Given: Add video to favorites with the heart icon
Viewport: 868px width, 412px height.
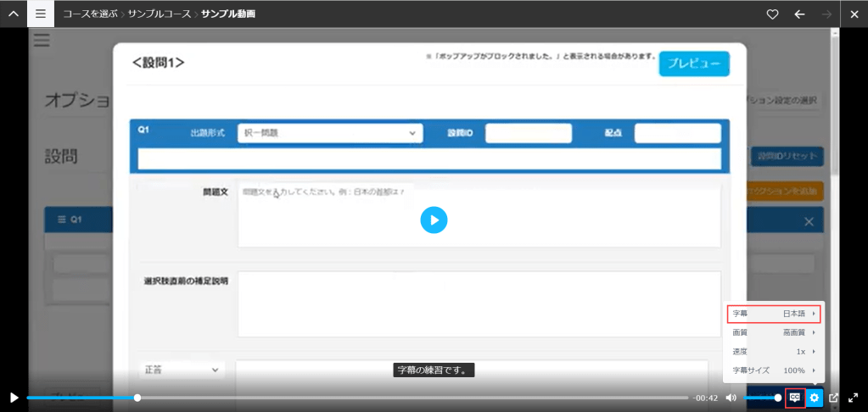Looking at the screenshot, I should coord(772,14).
